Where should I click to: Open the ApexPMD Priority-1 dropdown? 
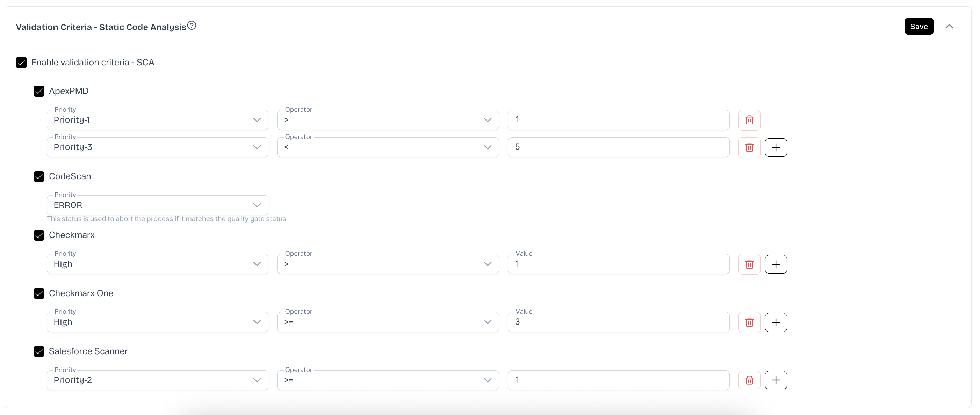[157, 120]
